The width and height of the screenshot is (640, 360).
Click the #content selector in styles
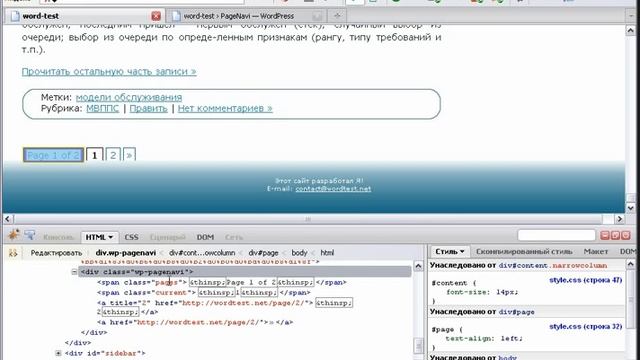point(449,283)
